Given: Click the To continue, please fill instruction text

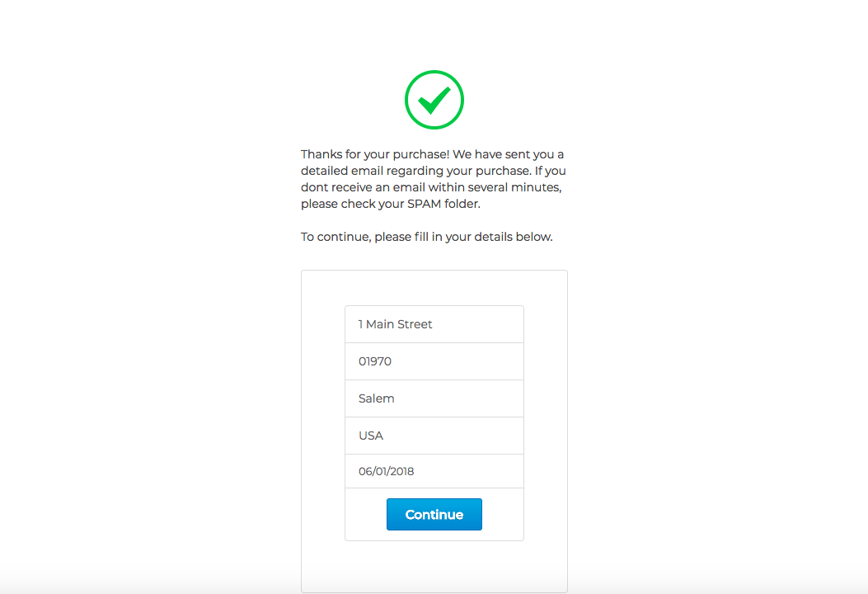Looking at the screenshot, I should (427, 237).
